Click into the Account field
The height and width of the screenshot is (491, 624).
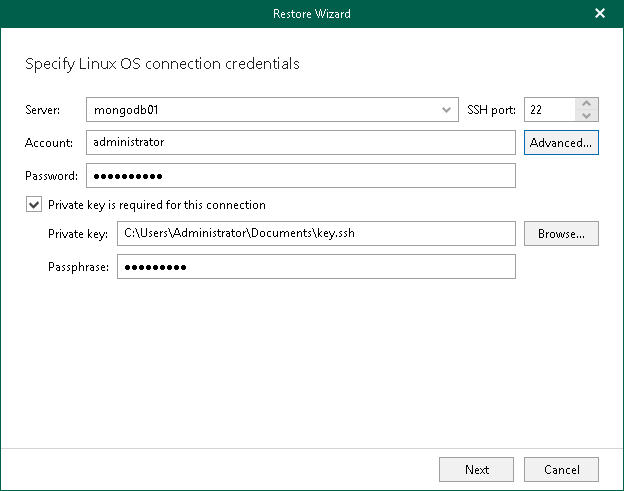300,142
